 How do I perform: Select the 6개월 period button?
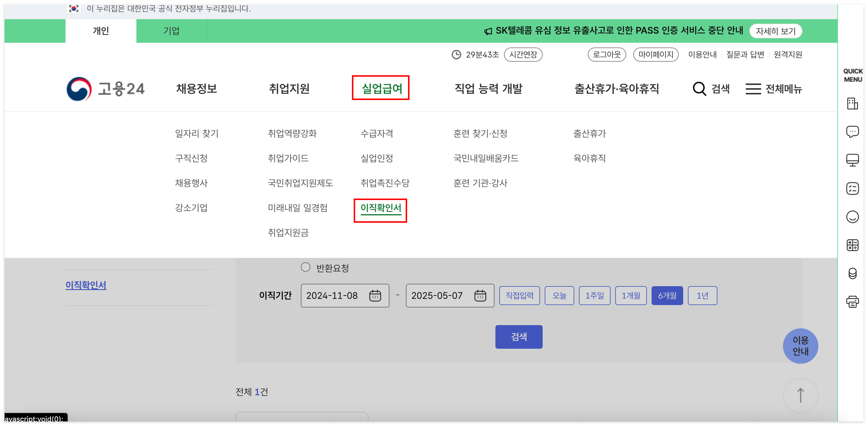coord(667,296)
